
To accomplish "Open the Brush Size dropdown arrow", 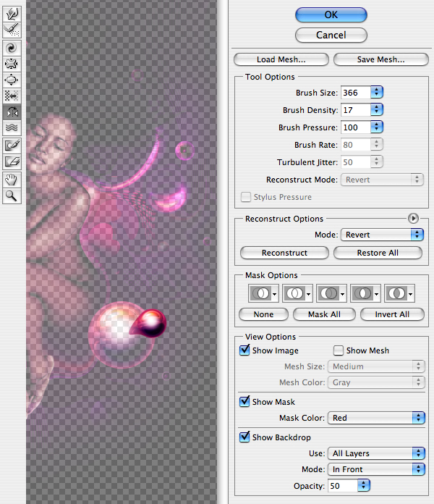I will click(377, 93).
